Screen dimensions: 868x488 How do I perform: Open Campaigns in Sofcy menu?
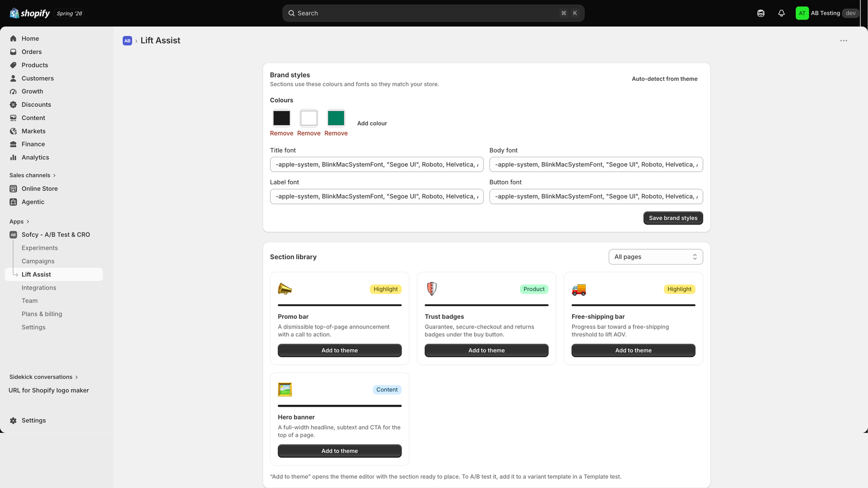(38, 261)
